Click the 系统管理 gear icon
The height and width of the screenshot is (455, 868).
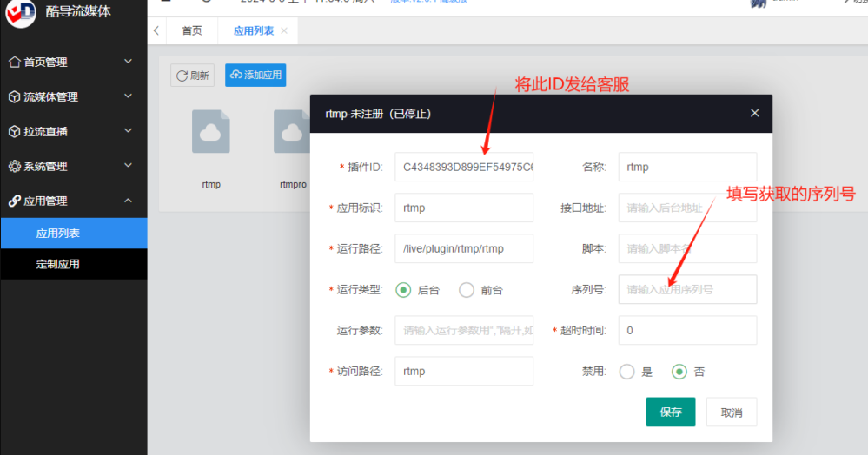click(x=14, y=166)
